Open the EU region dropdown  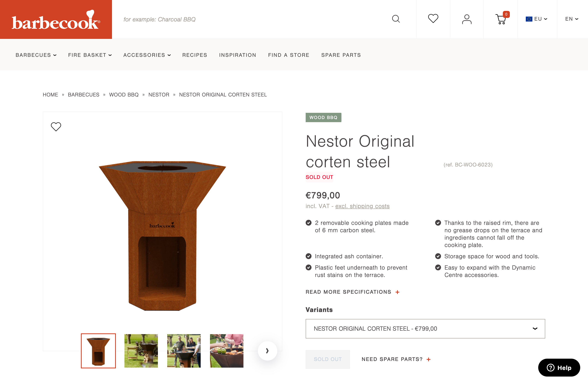pyautogui.click(x=536, y=19)
